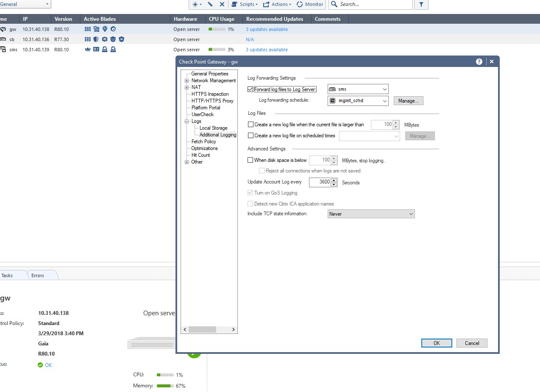Viewport: 540px width, 392px height.
Task: Click Turn on QoS Logging checkbox
Action: point(250,193)
